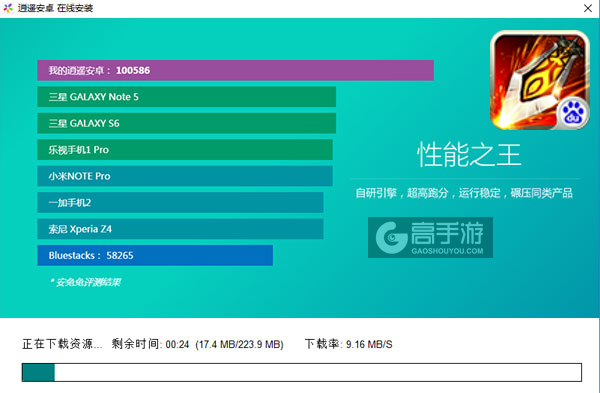Click the download progress bar
This screenshot has height=393, width=600.
pyautogui.click(x=302, y=372)
